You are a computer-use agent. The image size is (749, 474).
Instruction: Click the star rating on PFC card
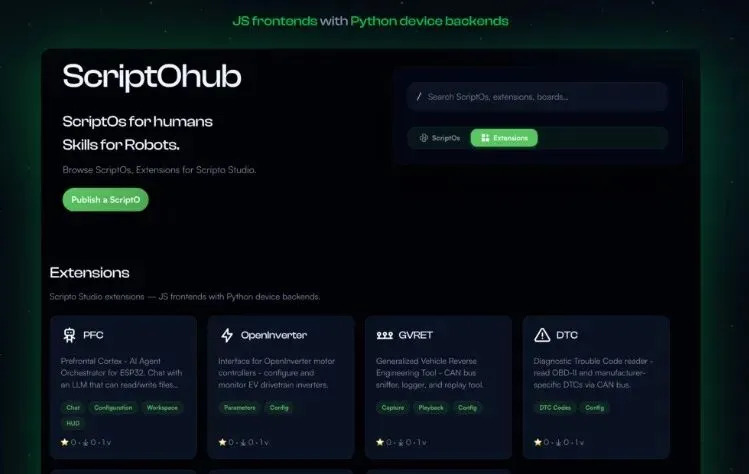[65, 442]
